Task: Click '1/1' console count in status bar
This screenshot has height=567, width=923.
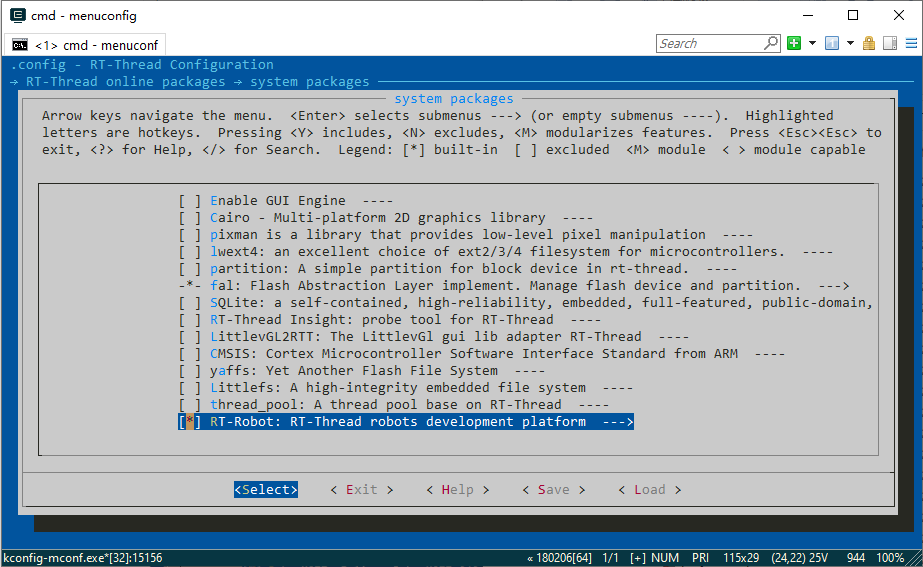Action: (610, 558)
